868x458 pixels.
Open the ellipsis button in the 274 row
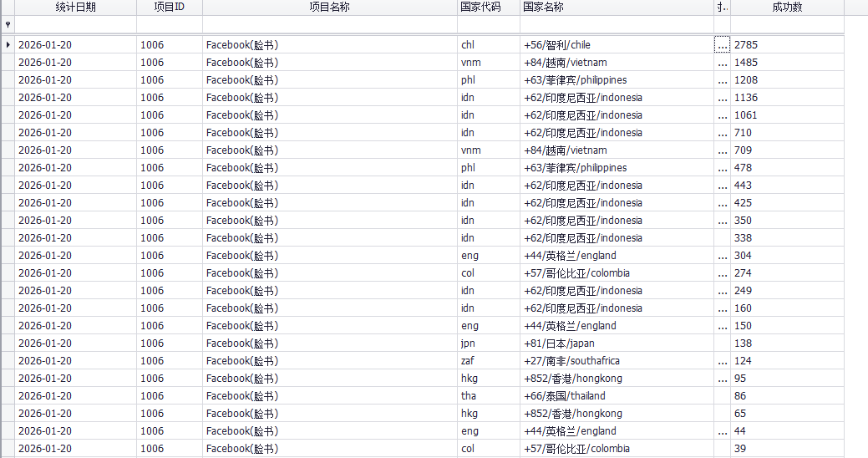723,273
